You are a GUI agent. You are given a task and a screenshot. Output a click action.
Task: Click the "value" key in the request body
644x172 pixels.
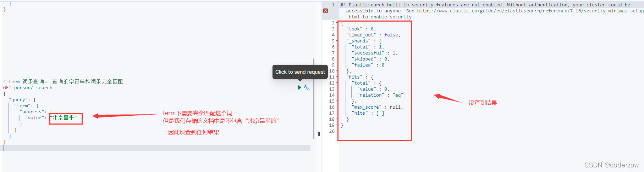point(35,118)
